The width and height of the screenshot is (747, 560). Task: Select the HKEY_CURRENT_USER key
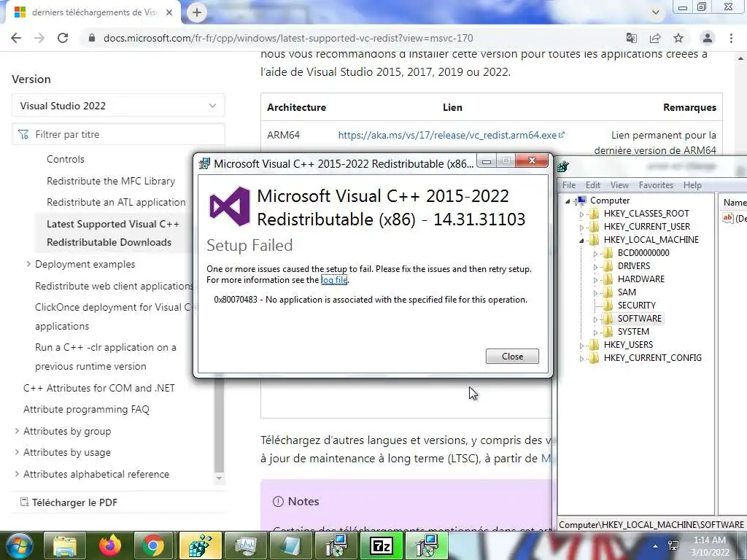click(x=647, y=227)
